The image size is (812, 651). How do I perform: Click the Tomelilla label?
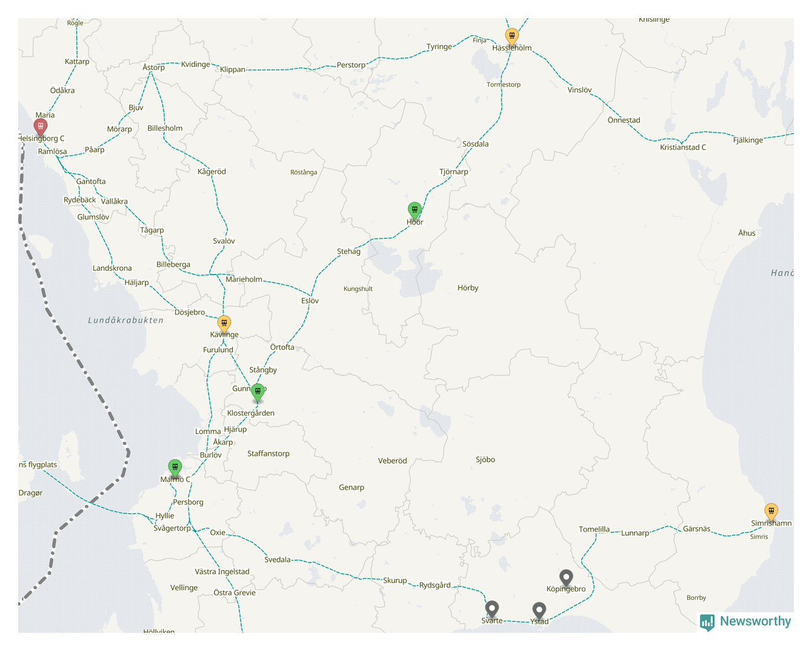594,529
